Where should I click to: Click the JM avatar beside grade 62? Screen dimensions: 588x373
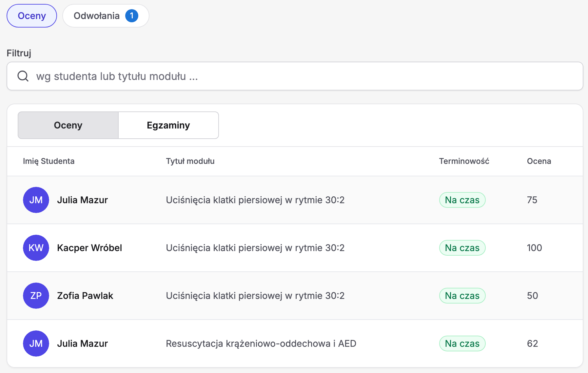pyautogui.click(x=36, y=344)
